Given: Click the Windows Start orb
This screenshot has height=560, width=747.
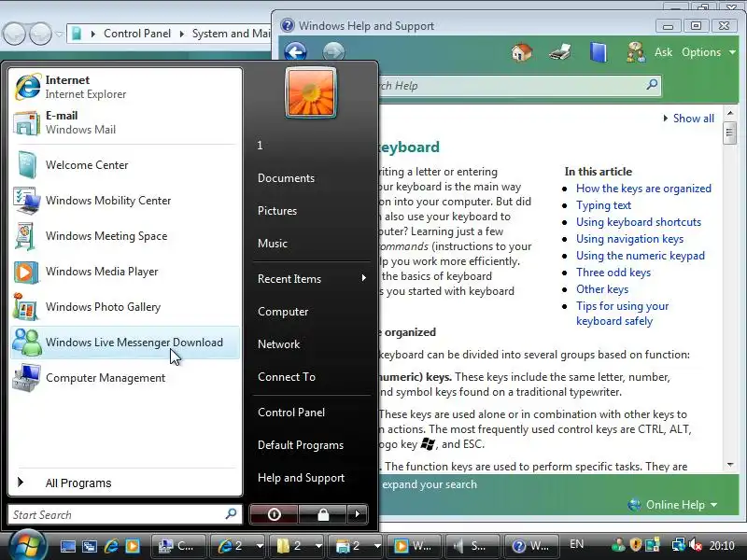Looking at the screenshot, I should pos(27,546).
